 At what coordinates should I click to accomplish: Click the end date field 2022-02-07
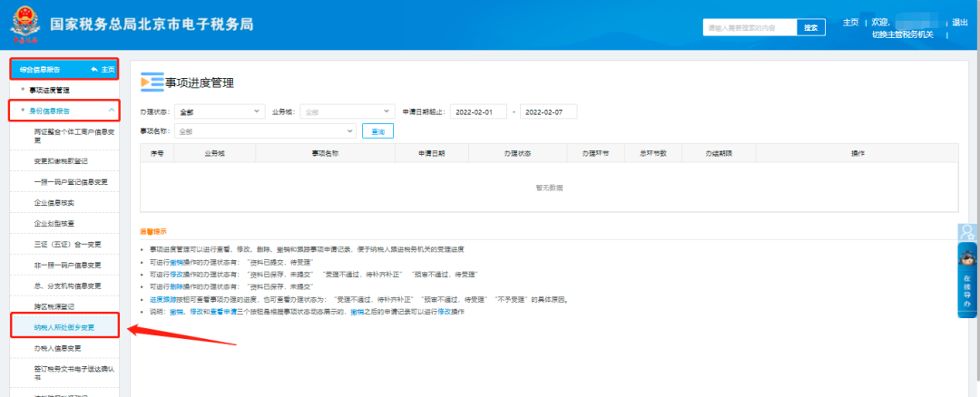(x=548, y=111)
